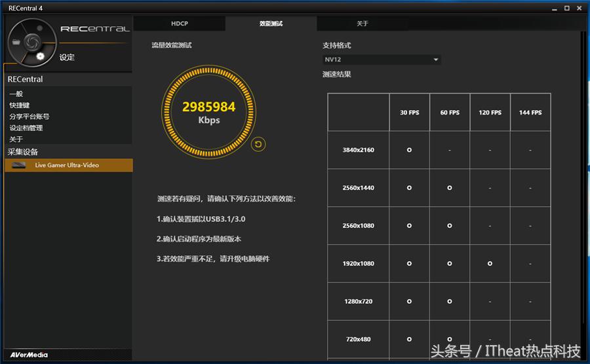Screen dimensions: 590x364
Task: Click the 1280x720 30 FPS supported mark
Action: (409, 301)
